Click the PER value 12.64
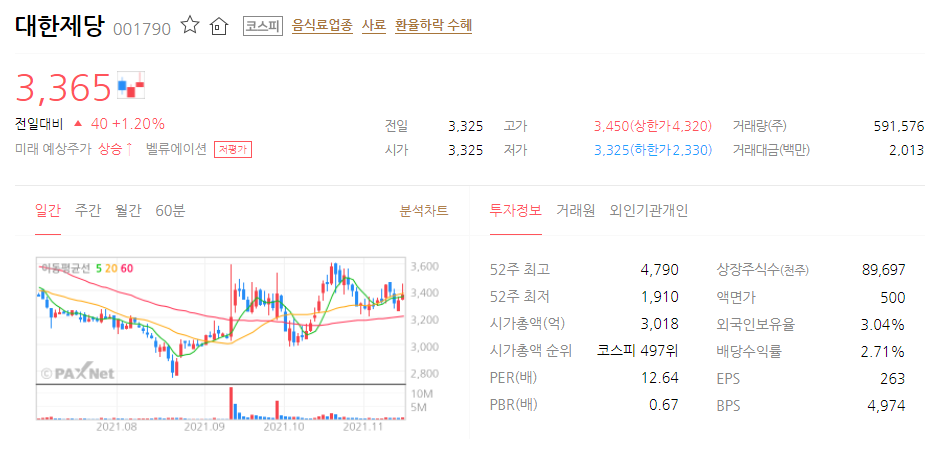 [x=660, y=378]
